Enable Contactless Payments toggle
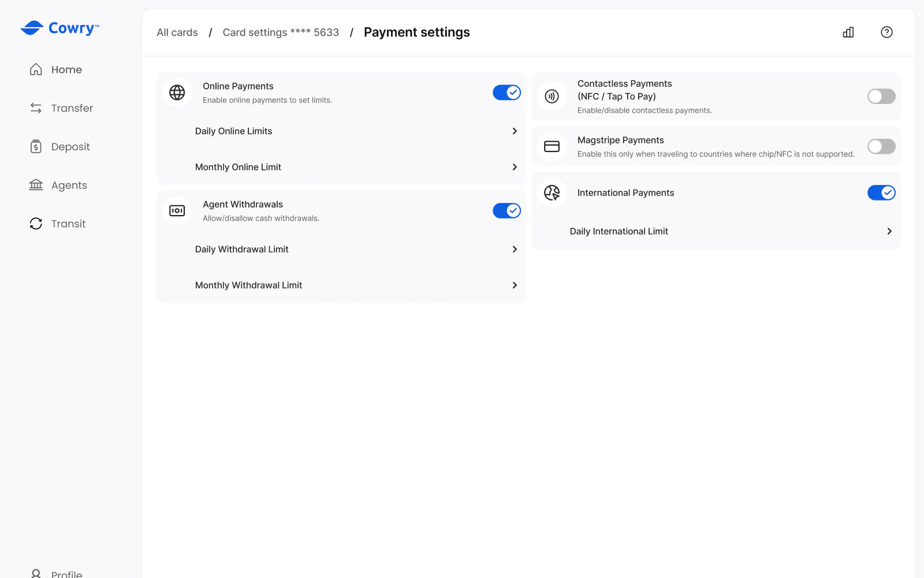The image size is (924, 578). 881,97
